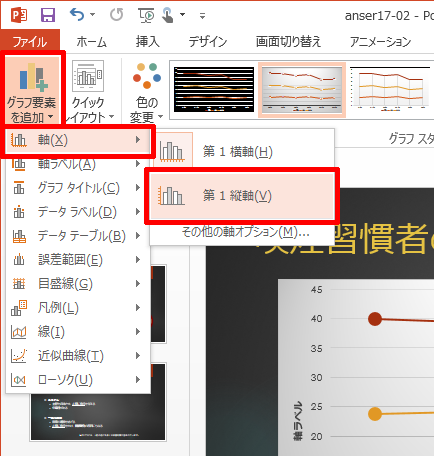The width and height of the screenshot is (434, 456).
Task: Switch to the デザイン tab
Action: click(x=208, y=42)
